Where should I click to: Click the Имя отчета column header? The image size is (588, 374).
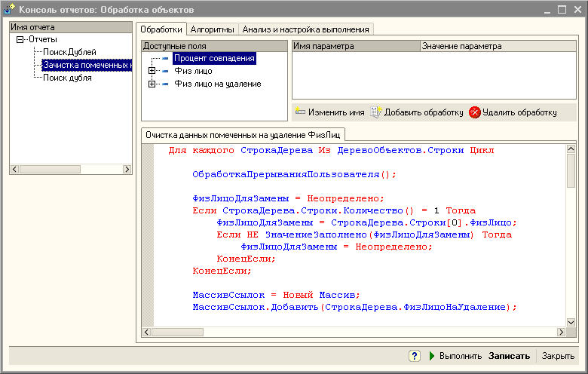71,27
